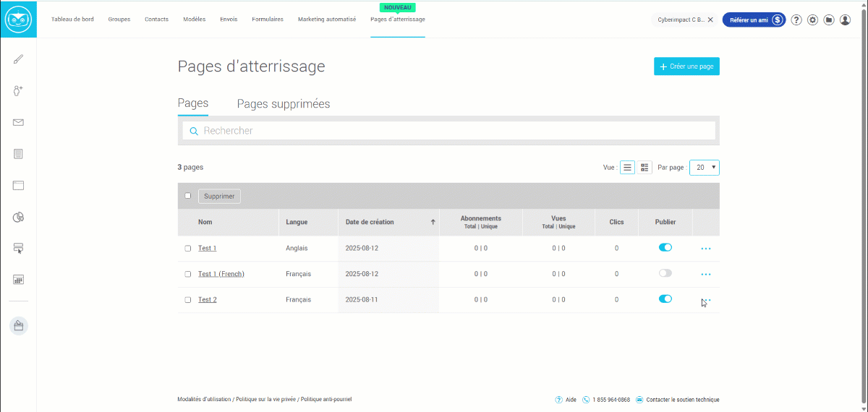The image size is (868, 412).
Task: Open the settings gear icon in header
Action: point(812,20)
